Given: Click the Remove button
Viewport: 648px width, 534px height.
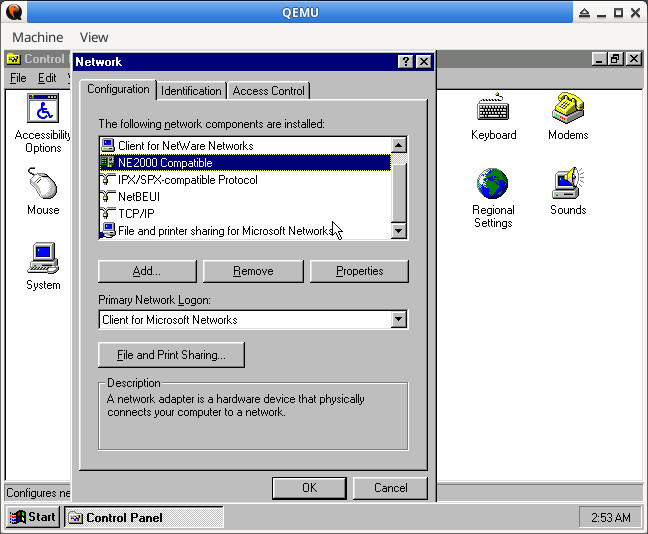Looking at the screenshot, I should 253,271.
